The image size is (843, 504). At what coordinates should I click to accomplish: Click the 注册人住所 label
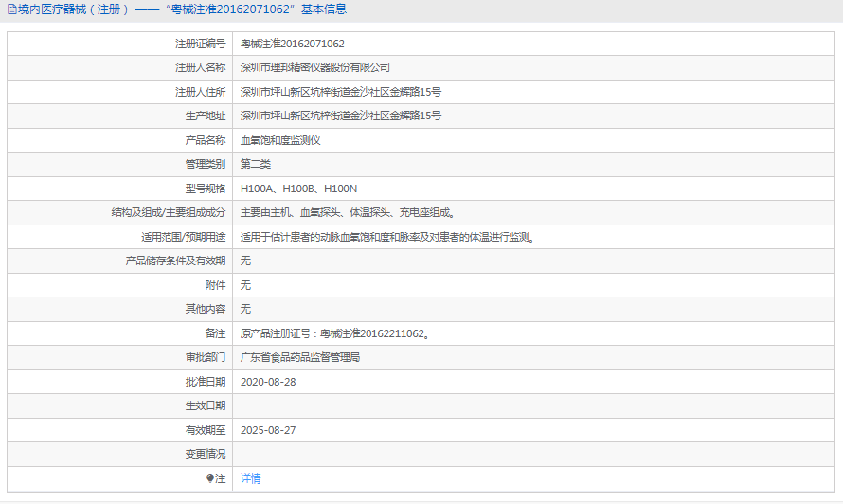pos(201,92)
